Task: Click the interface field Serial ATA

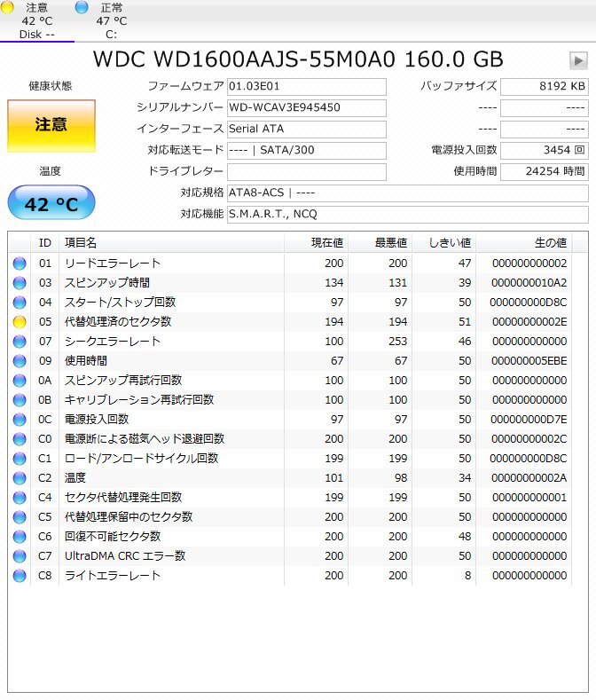Action: coord(306,129)
